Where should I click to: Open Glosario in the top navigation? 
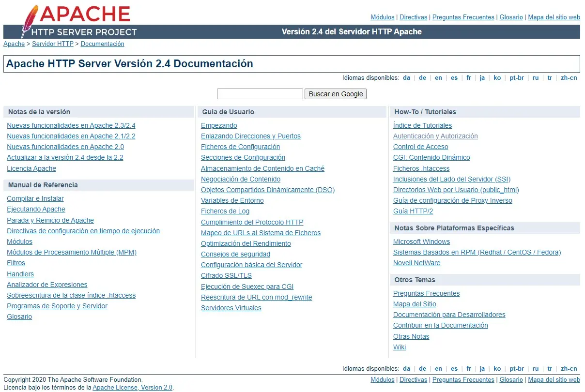pos(511,17)
